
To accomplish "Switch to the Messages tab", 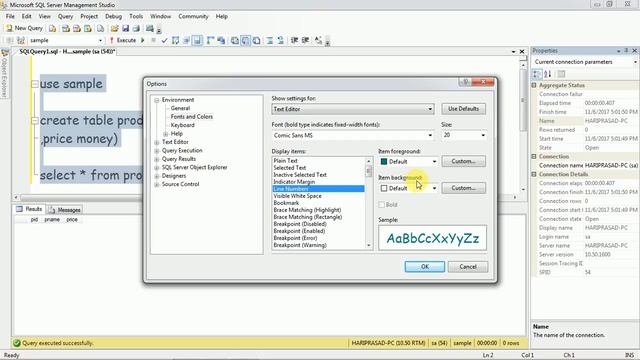I will tap(64, 210).
